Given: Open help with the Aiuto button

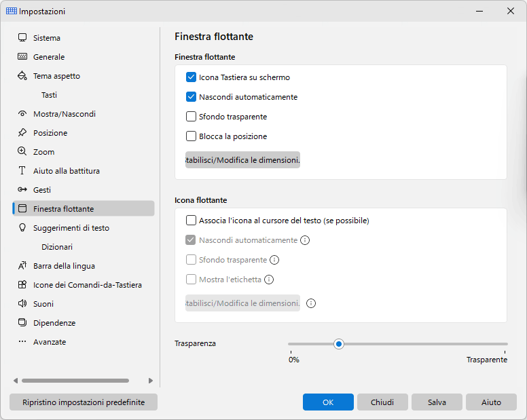Looking at the screenshot, I should pyautogui.click(x=491, y=402).
